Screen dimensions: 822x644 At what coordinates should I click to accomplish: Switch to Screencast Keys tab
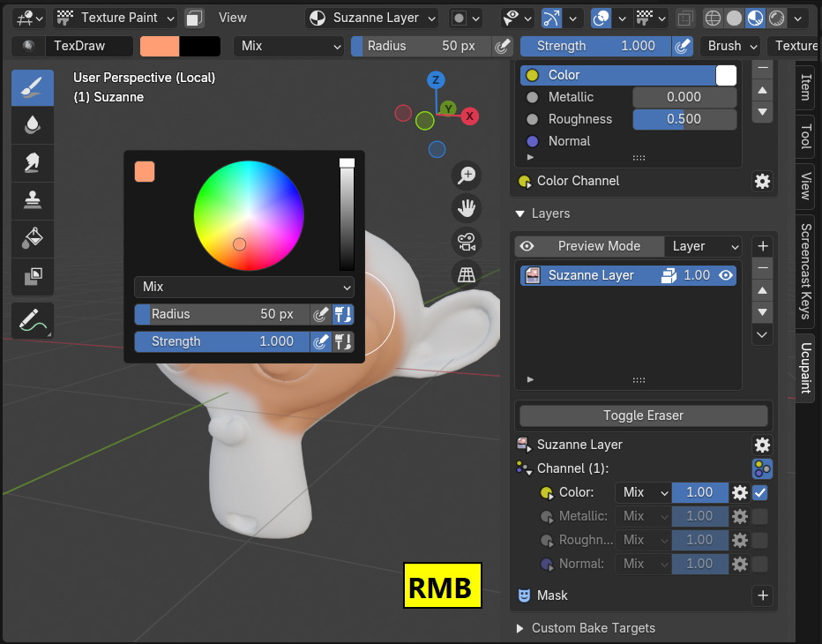pos(806,272)
